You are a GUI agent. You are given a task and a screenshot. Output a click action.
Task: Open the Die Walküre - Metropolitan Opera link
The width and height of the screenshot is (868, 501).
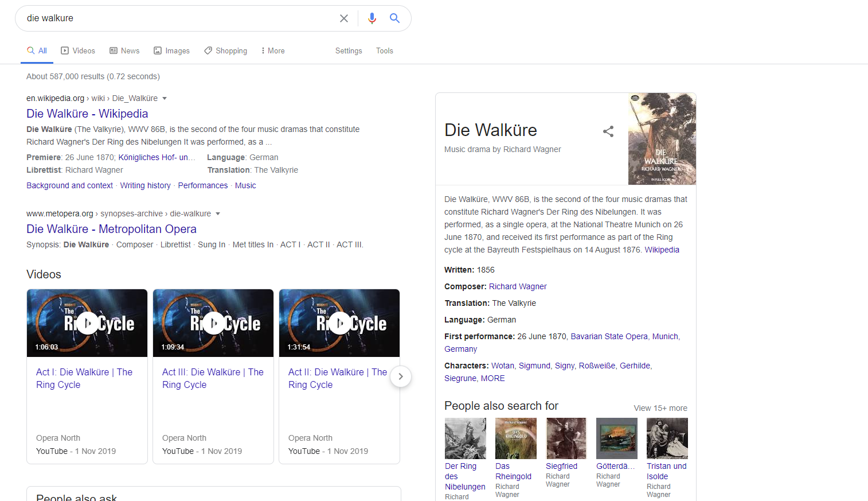[x=111, y=229]
